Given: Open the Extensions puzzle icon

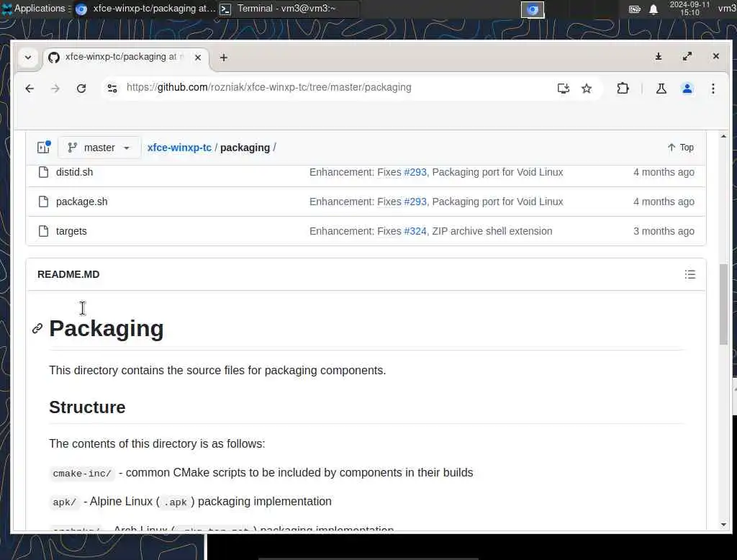Looking at the screenshot, I should pos(623,89).
